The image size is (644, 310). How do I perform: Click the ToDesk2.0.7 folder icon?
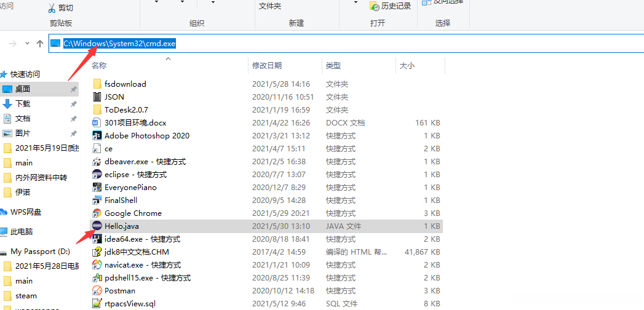(97, 109)
